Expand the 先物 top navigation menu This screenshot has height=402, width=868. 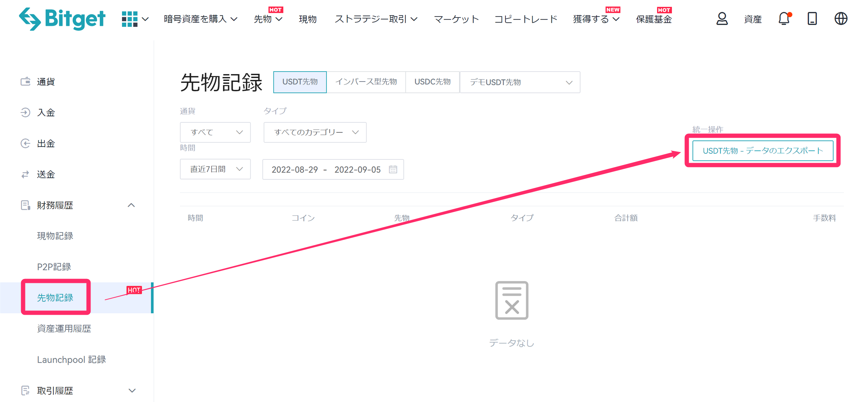tap(268, 19)
